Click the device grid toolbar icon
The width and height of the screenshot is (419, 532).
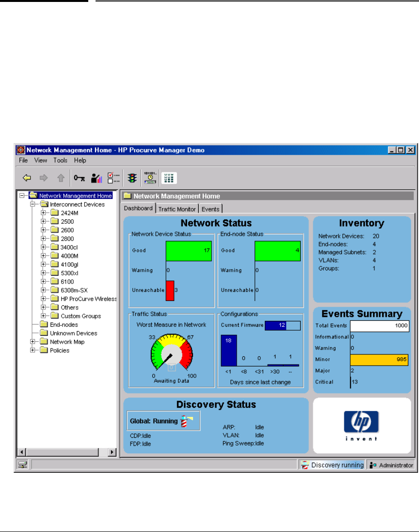[169, 178]
